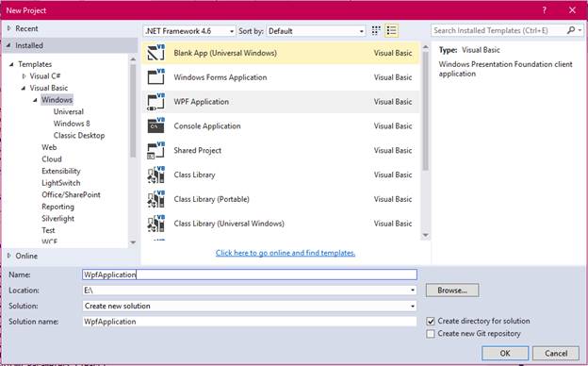Select the Windows node under Visual Basic
Viewport: 588px width, 366px height.
[57, 100]
